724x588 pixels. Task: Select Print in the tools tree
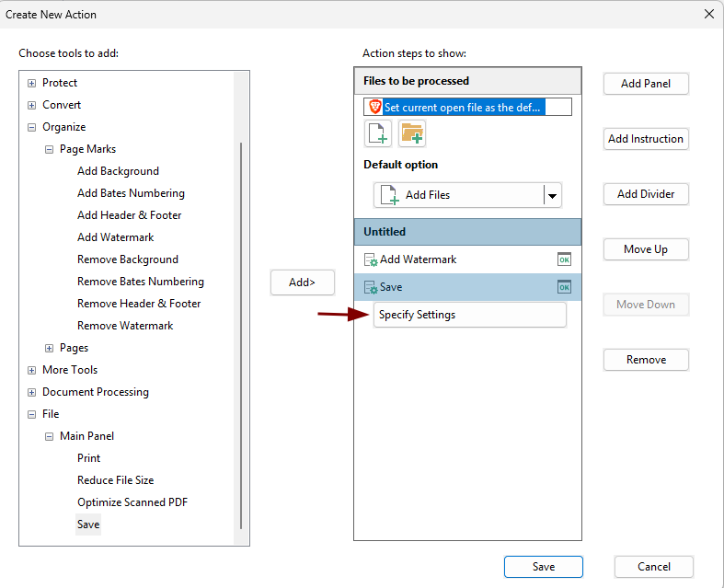pyautogui.click(x=88, y=458)
